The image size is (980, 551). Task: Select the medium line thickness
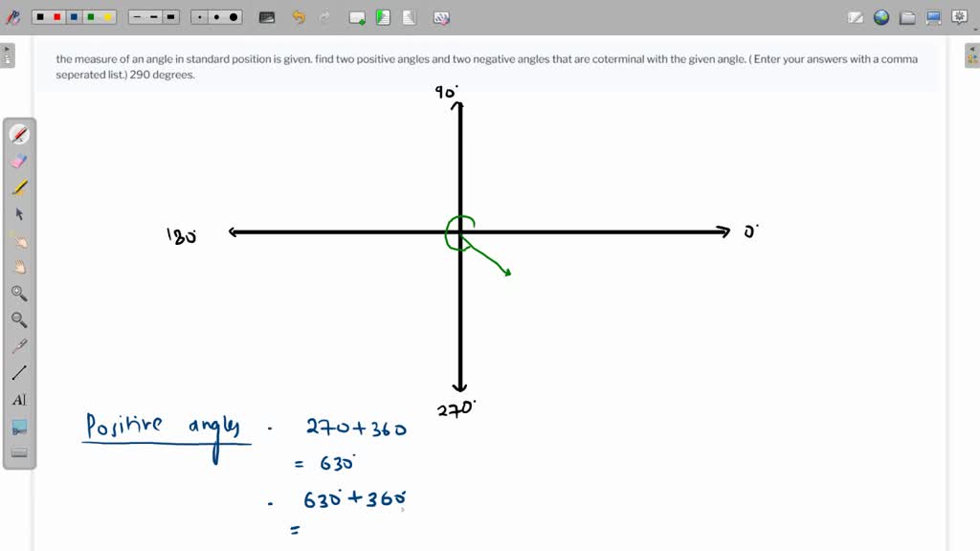[154, 16]
